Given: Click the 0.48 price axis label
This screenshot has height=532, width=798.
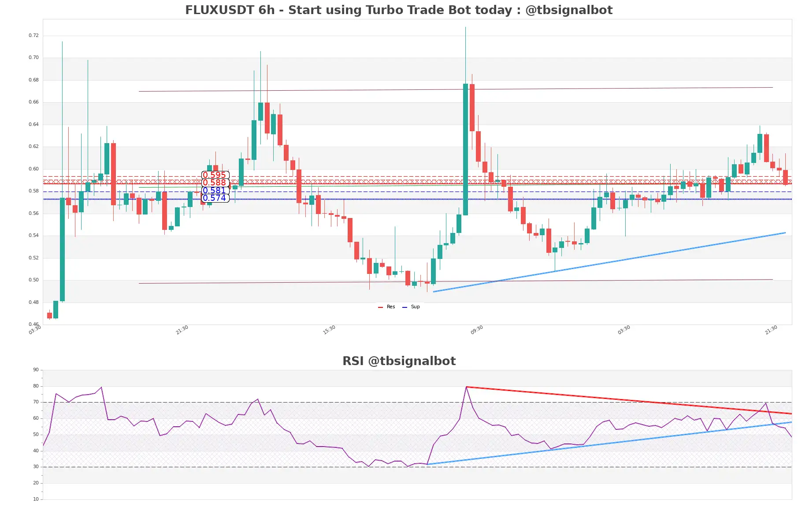Looking at the screenshot, I should (33, 303).
